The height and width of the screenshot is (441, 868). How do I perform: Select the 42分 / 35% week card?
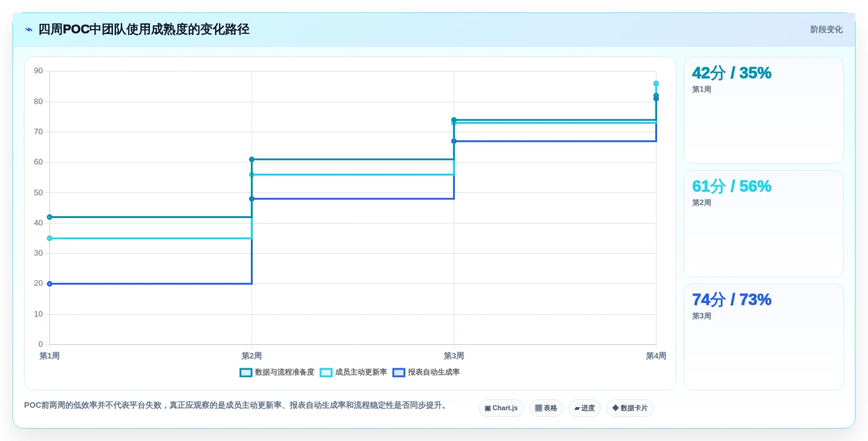click(x=764, y=110)
